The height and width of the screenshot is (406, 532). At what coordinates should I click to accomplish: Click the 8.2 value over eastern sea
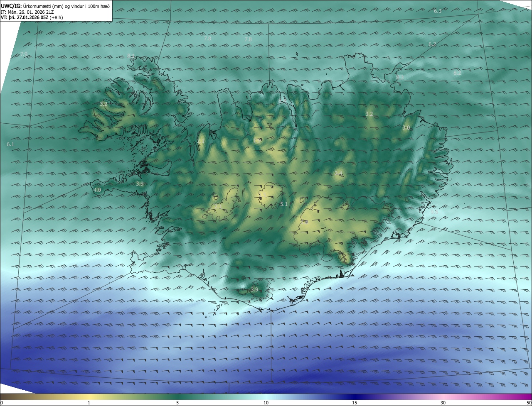tap(457, 73)
